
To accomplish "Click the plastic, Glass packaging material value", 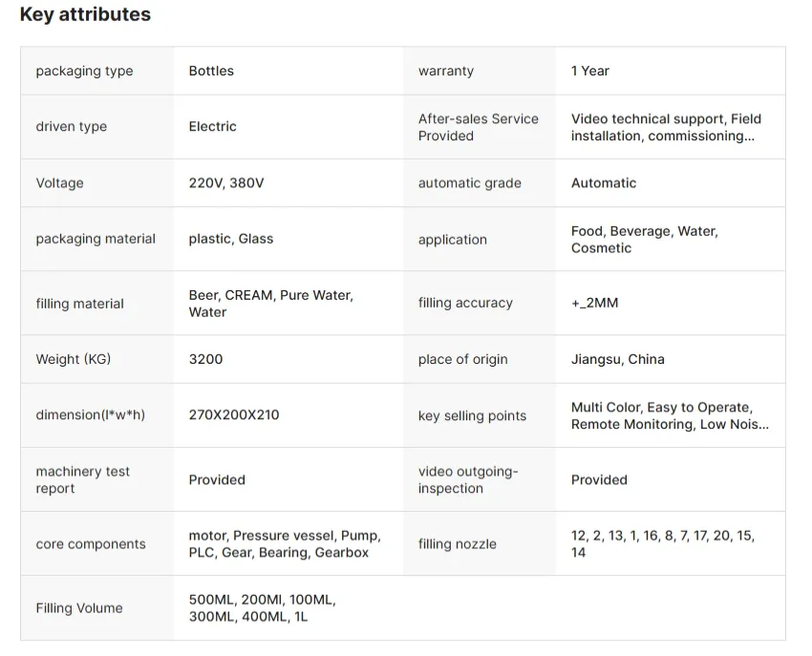I will pyautogui.click(x=230, y=239).
